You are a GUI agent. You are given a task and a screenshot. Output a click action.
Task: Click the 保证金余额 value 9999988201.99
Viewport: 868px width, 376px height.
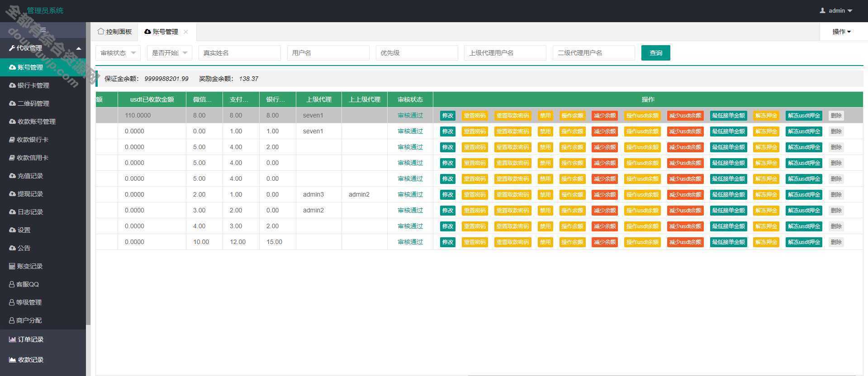coord(166,79)
